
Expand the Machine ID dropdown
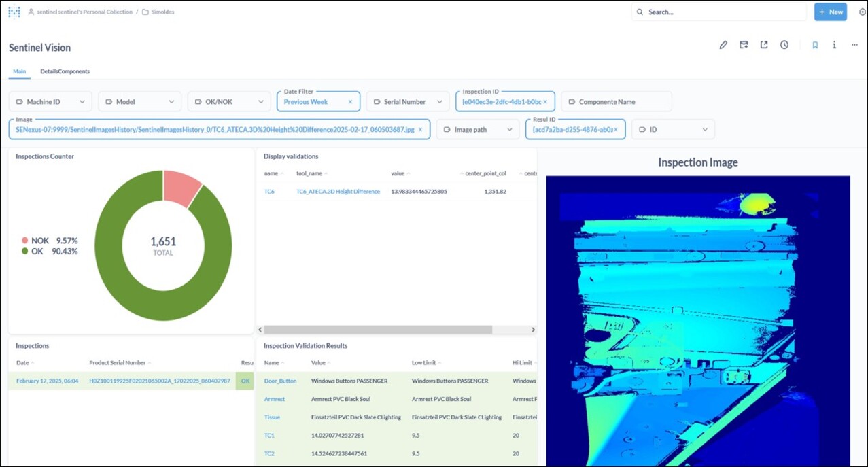(x=50, y=102)
